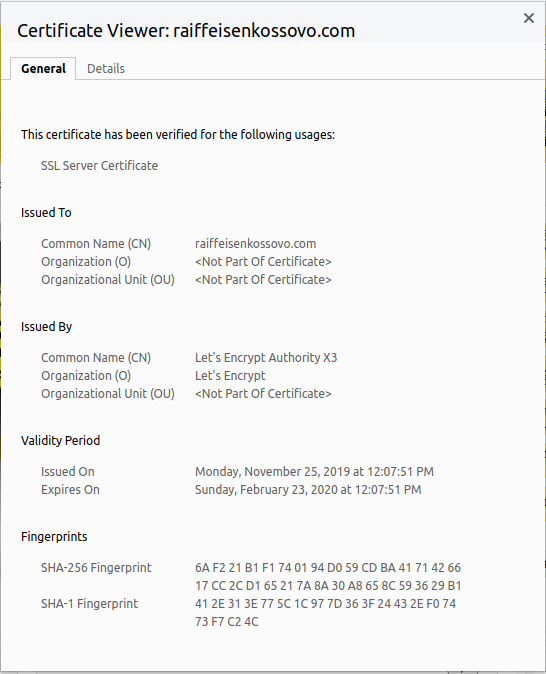Click the SHA-1 Fingerprint label
Viewport: 546px width, 674px height.
tap(89, 604)
